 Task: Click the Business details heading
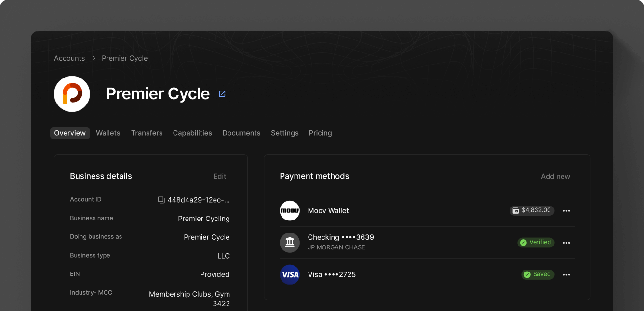point(101,176)
